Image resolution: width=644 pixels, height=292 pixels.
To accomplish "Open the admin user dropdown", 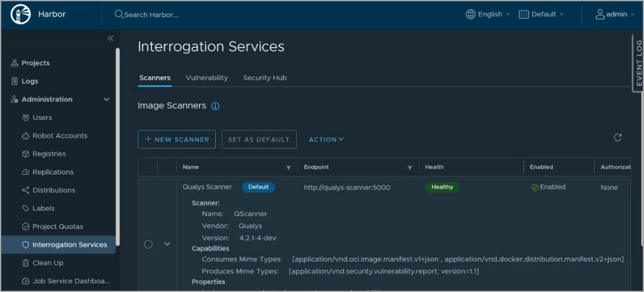I will pos(615,14).
